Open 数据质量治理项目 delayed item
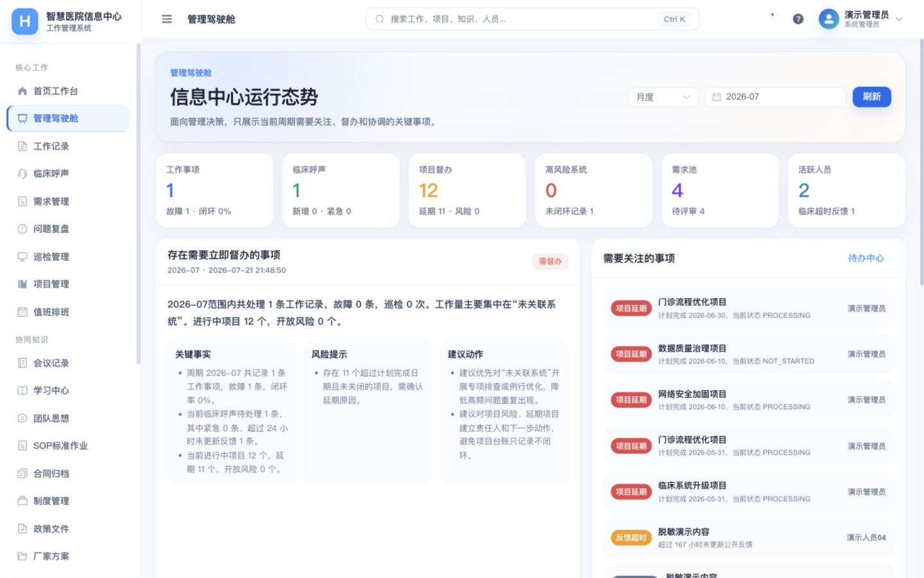Viewport: 924px width, 578px height. [748, 355]
